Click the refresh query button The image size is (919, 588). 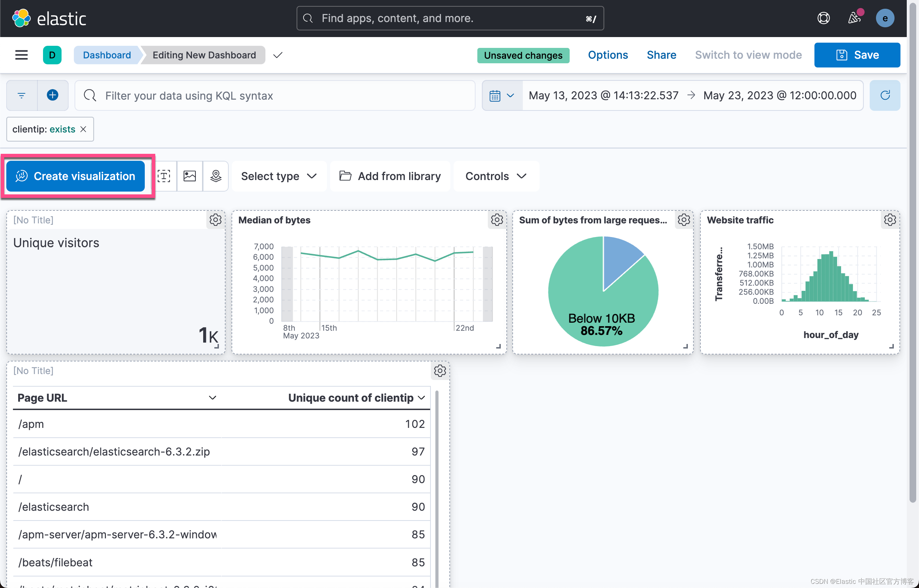point(885,95)
